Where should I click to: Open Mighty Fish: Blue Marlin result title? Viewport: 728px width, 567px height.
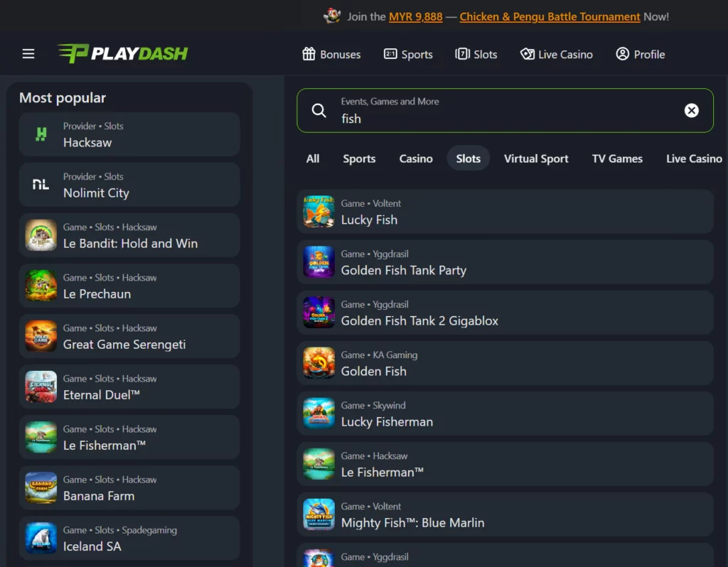tap(413, 523)
